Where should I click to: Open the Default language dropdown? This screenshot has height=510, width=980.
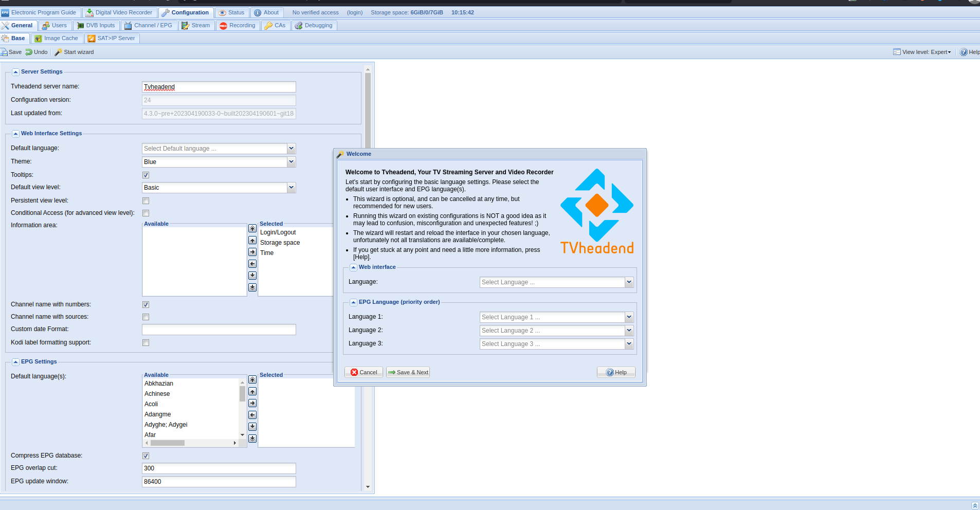coord(292,149)
